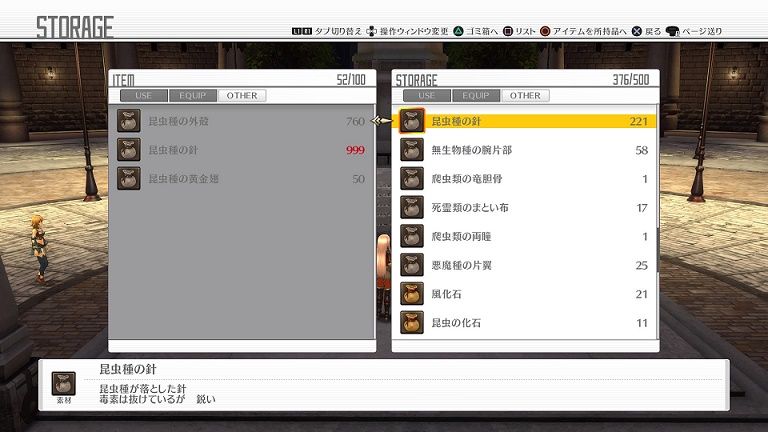Click icon of 死霊類のまとい布
Image resolution: width=768 pixels, height=432 pixels.
pos(412,208)
